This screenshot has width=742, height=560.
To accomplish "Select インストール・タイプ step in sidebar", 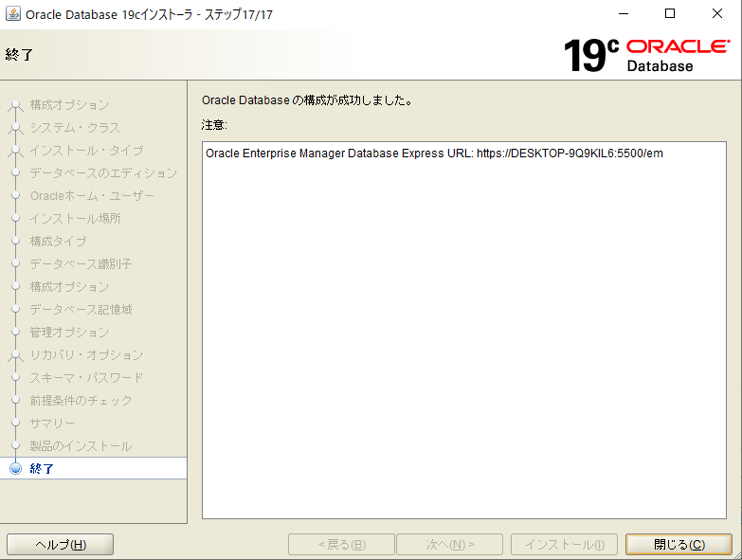I will pyautogui.click(x=86, y=151).
